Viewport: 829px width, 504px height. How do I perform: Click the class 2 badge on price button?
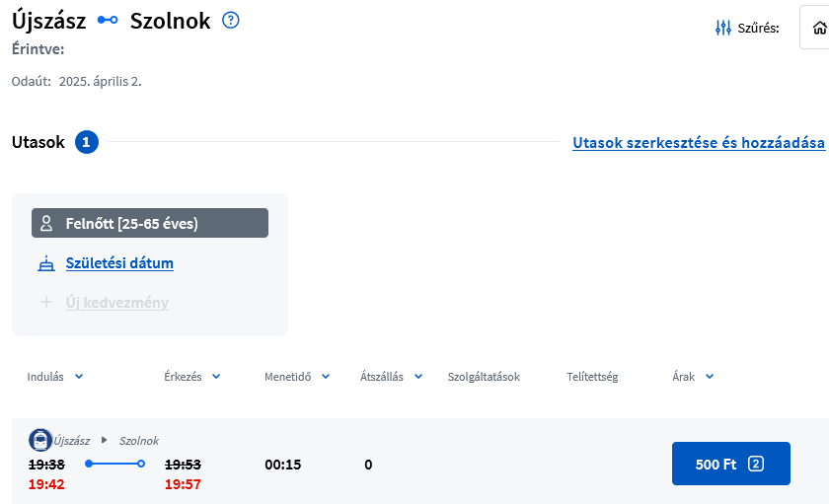756,464
